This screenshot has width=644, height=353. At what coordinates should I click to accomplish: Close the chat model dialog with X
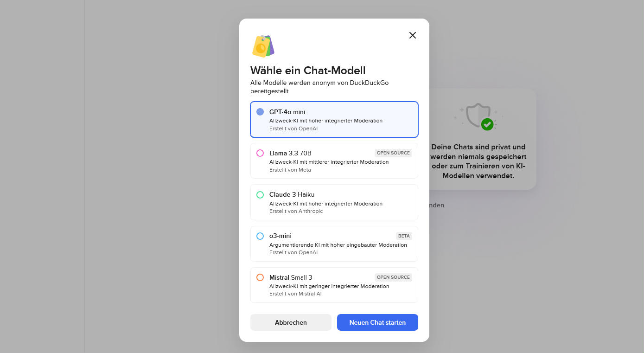[413, 35]
